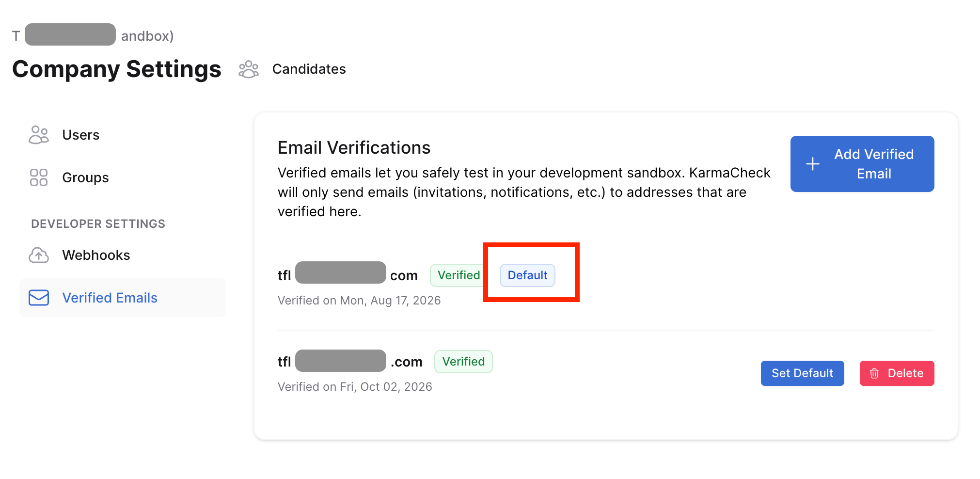Click the Candidates group icon in header

[249, 69]
